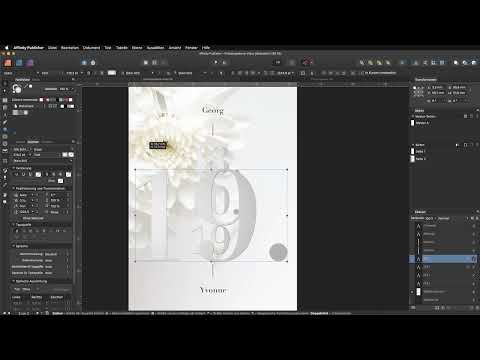Click the large gray period dot on canvas
Screen dimensions: 480x360
tap(278, 252)
